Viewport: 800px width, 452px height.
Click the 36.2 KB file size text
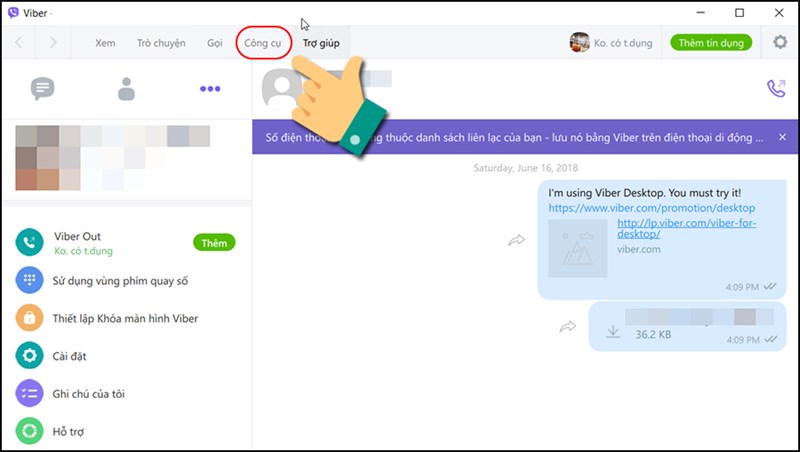coord(653,335)
